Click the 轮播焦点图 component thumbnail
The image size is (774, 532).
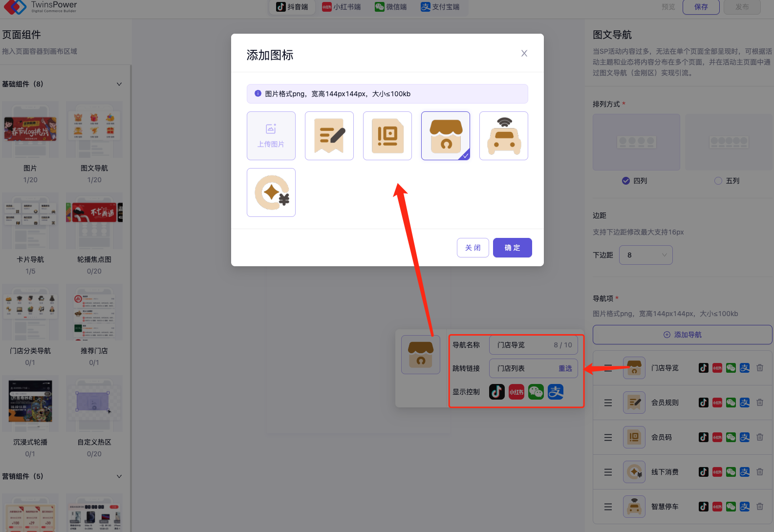[94, 221]
